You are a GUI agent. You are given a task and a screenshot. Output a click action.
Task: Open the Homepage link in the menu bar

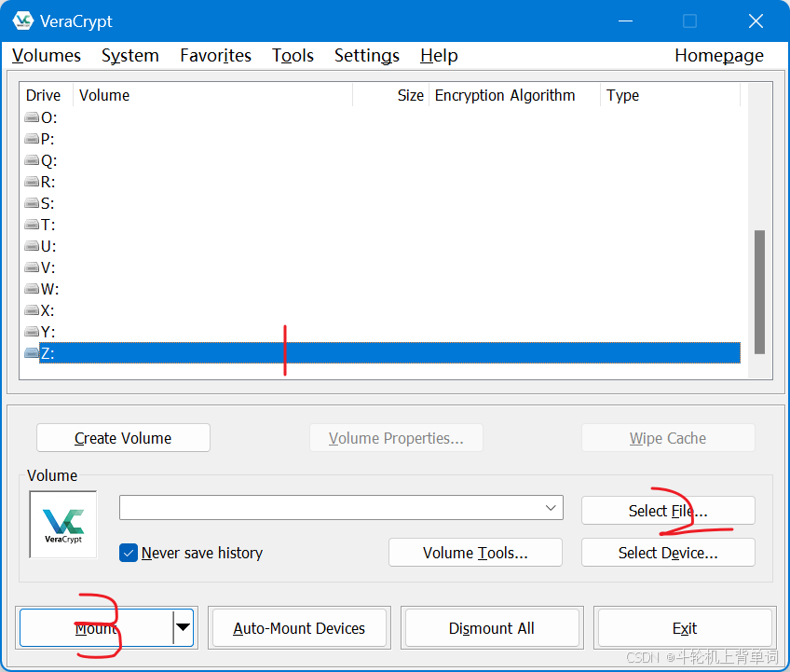(719, 55)
